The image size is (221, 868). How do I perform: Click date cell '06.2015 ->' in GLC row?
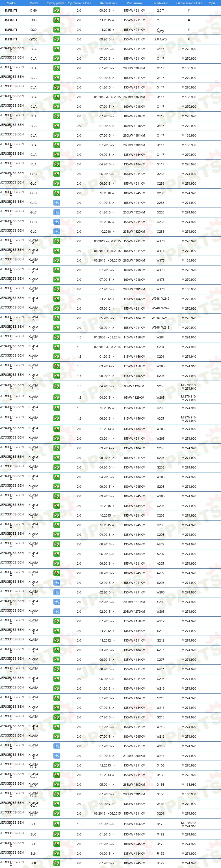pos(107,174)
